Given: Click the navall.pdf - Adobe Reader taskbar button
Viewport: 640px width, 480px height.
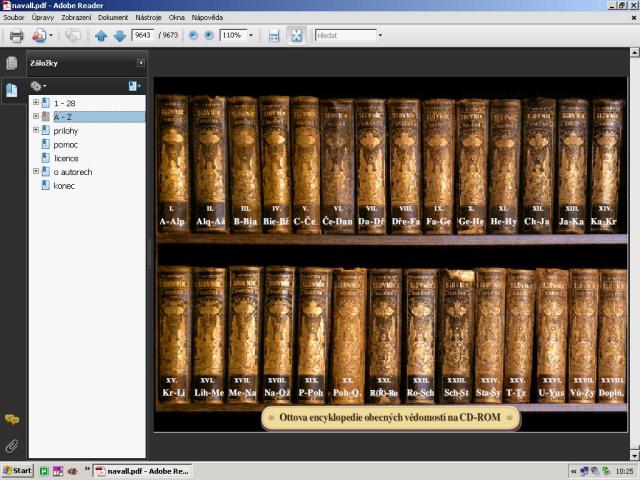Looking at the screenshot, I should pos(142,471).
